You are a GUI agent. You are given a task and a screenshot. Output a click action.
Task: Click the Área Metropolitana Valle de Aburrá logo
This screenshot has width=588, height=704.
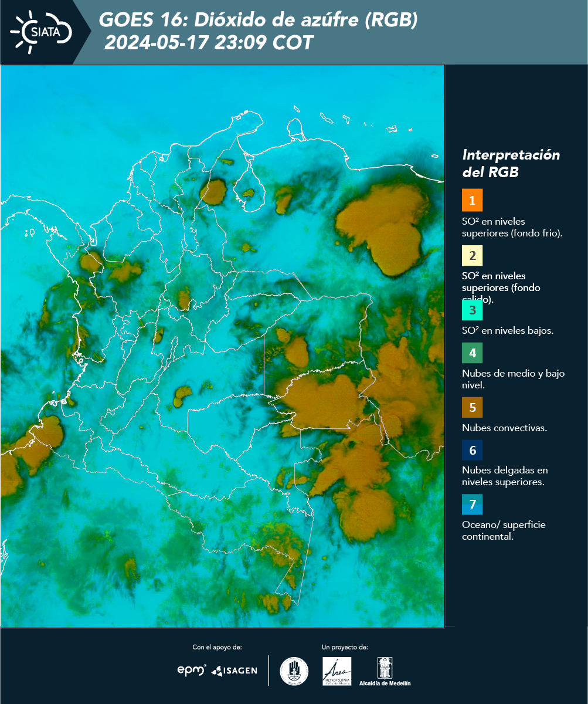(x=337, y=671)
